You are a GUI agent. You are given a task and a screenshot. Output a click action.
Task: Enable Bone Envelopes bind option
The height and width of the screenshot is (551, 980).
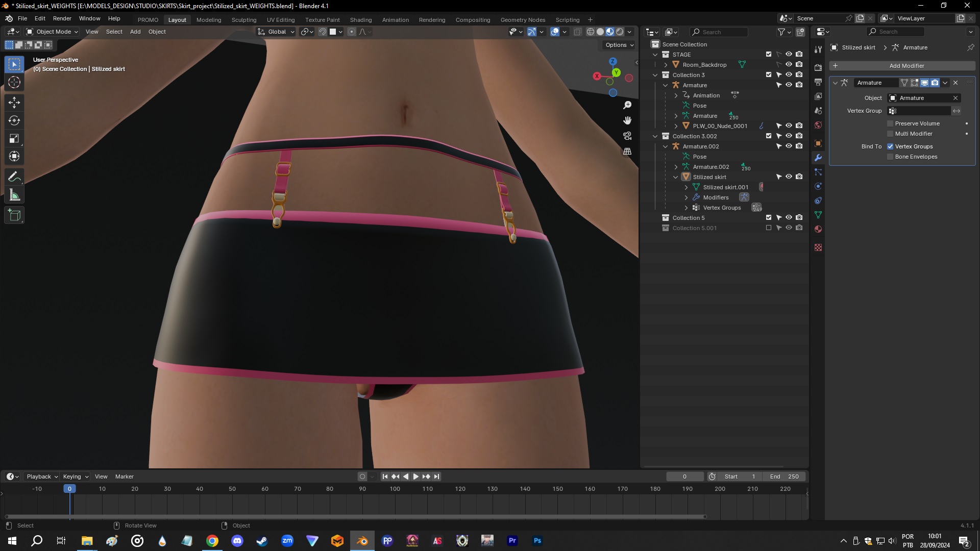point(890,157)
